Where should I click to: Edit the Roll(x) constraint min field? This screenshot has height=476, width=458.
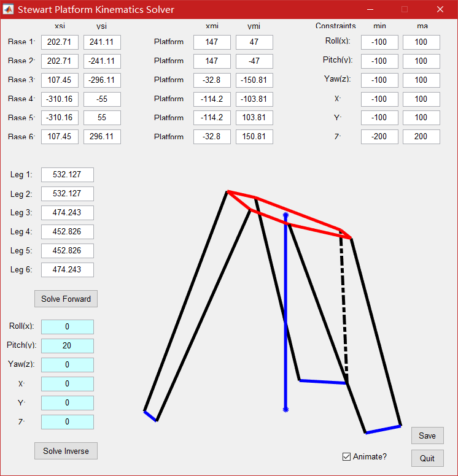click(379, 42)
